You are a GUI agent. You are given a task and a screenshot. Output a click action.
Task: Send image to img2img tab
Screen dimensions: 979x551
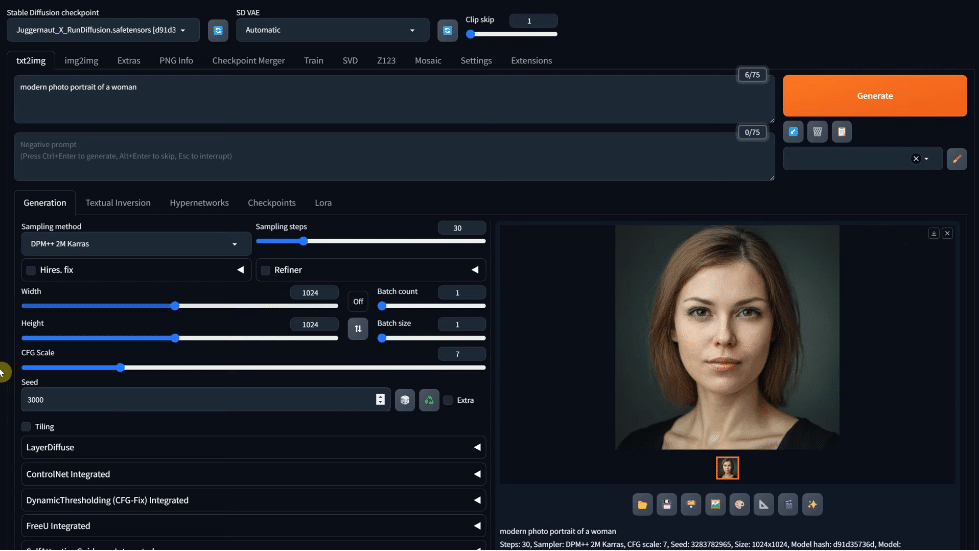(x=716, y=504)
